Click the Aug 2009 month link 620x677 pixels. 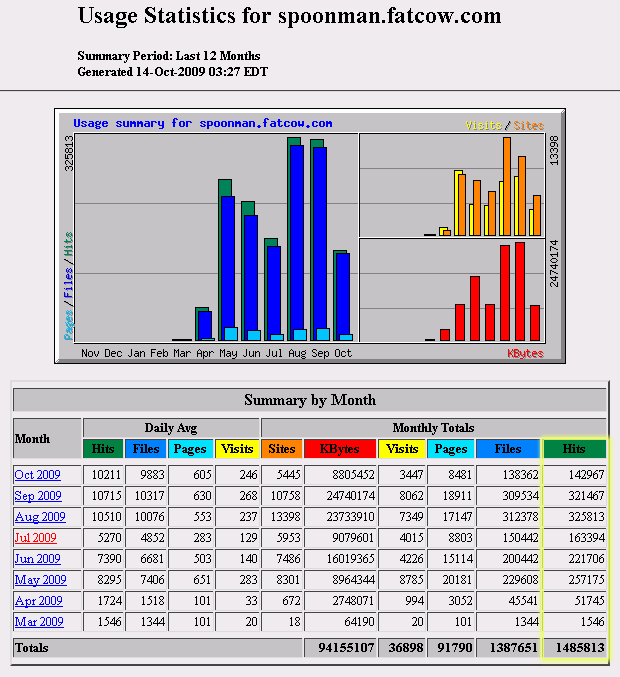40,517
